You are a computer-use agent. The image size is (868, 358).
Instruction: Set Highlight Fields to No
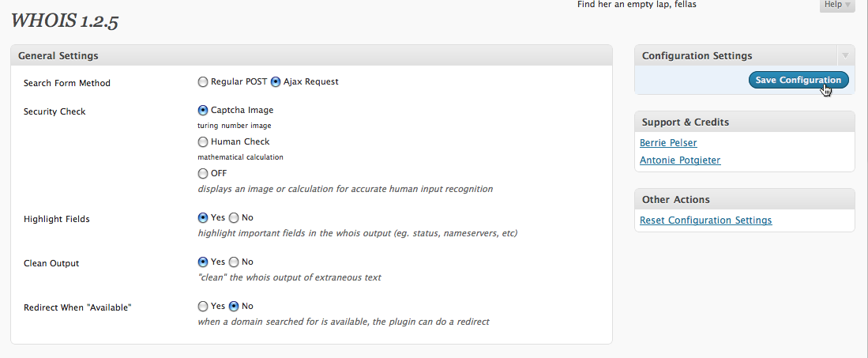(234, 218)
